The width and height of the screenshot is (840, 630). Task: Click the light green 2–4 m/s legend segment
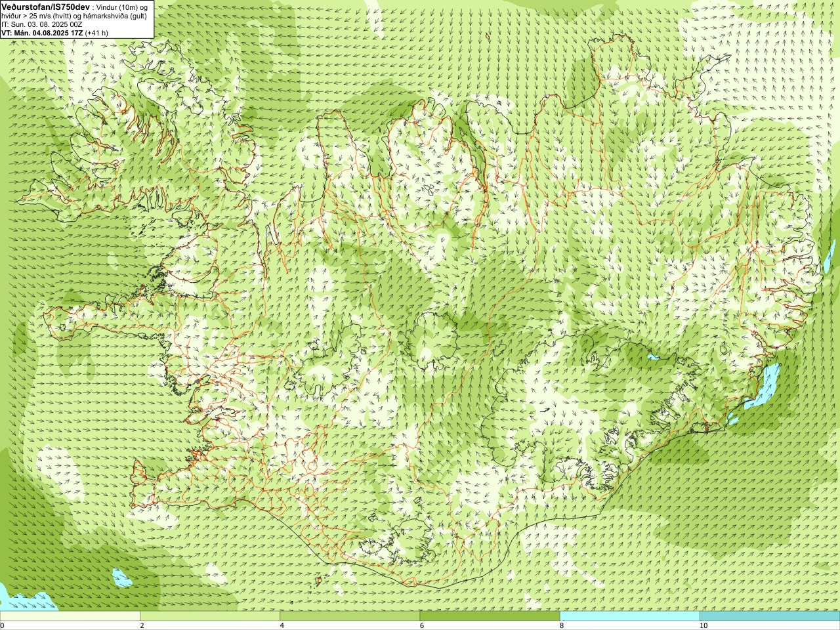[210, 616]
